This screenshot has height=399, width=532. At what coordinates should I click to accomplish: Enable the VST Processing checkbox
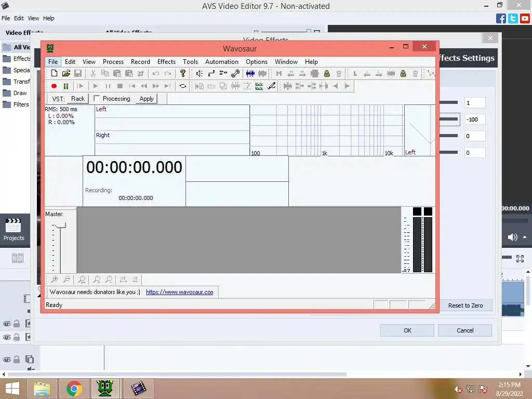click(x=97, y=98)
